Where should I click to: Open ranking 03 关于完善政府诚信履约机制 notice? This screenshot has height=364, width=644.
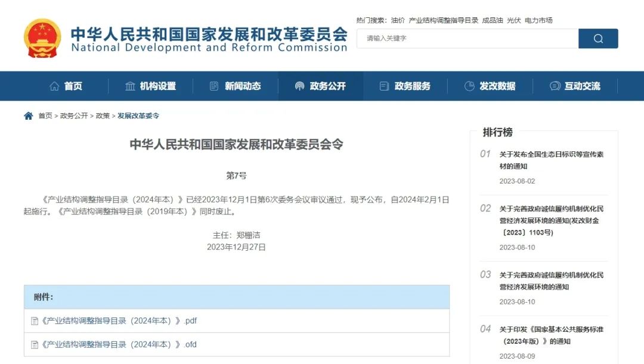click(551, 281)
